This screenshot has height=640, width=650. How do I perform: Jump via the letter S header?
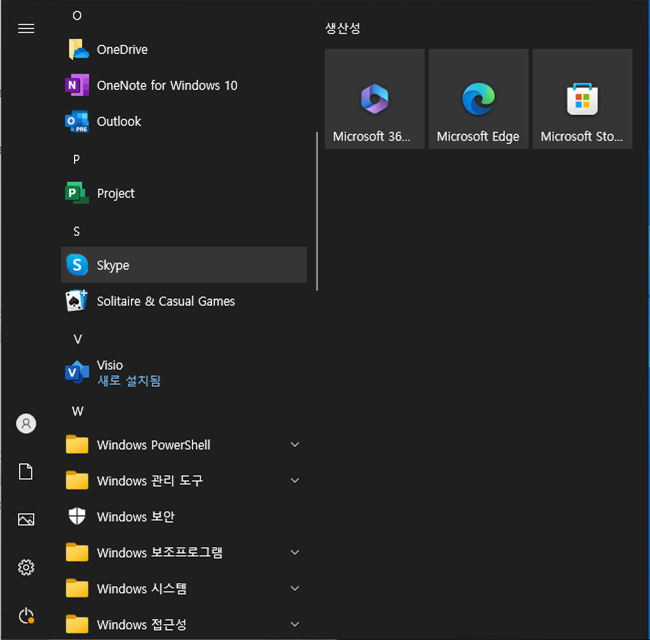pos(76,231)
